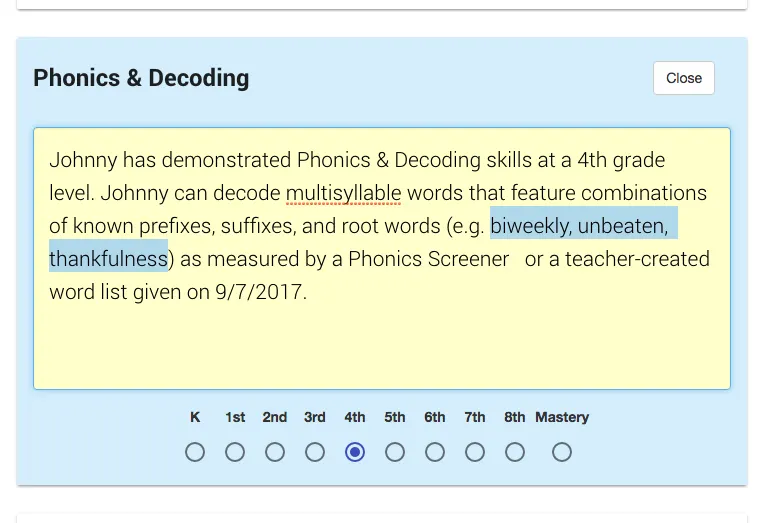761x523 pixels.
Task: Mark the 8th grade radio button
Action: click(x=515, y=452)
